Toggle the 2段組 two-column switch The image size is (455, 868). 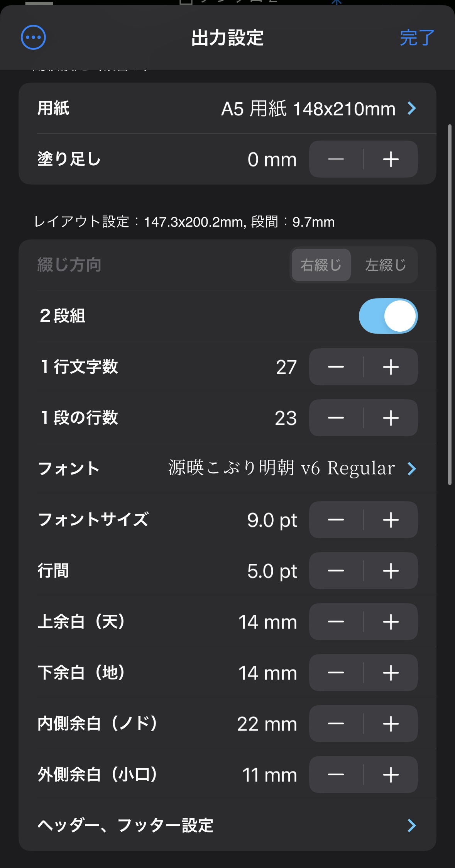(x=388, y=316)
